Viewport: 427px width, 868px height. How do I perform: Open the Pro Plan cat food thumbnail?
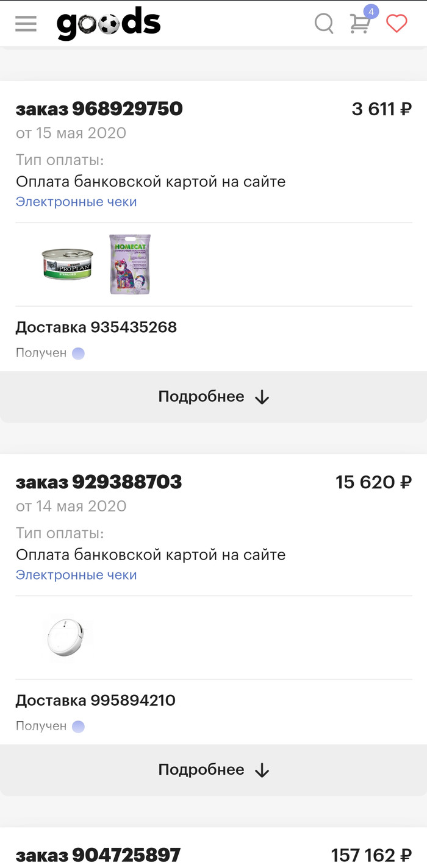(x=68, y=264)
